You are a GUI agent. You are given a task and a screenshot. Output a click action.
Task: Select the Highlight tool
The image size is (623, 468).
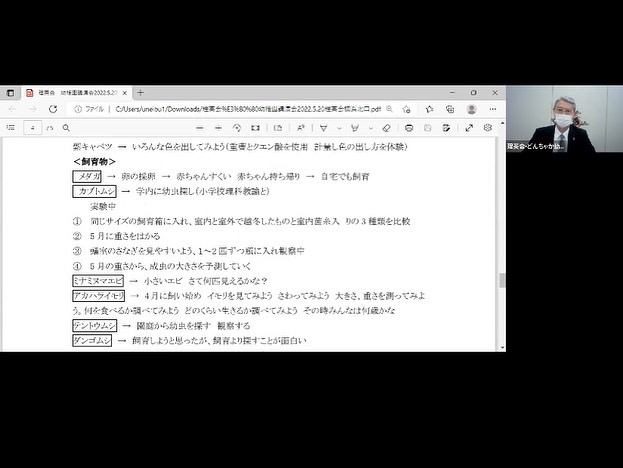(x=355, y=128)
